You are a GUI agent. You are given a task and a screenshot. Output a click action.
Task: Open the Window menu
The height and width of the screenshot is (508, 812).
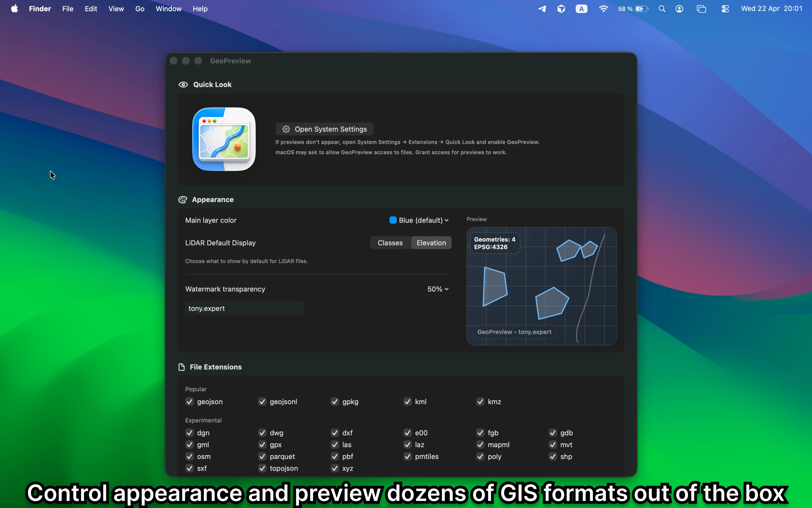click(168, 9)
